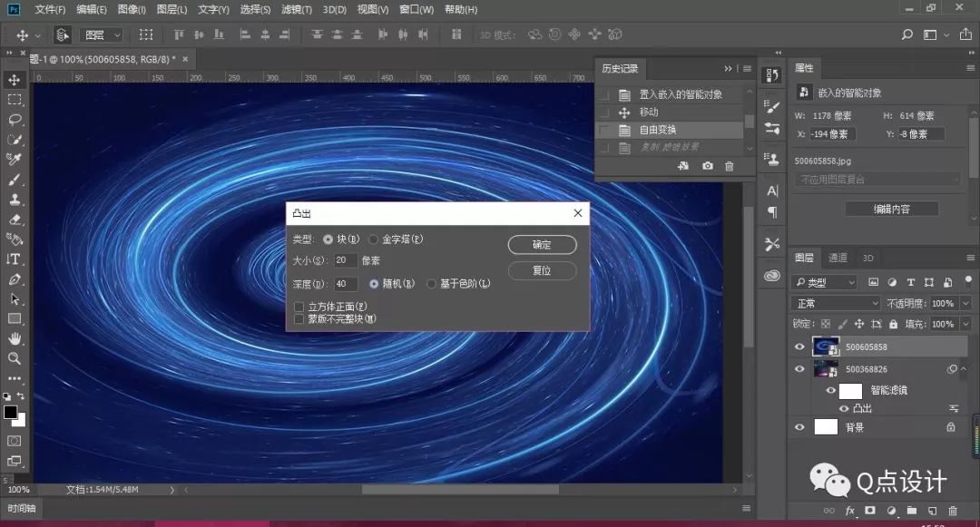The height and width of the screenshot is (527, 980).
Task: Click the 编辑内容 button in Properties panel
Action: click(893, 209)
